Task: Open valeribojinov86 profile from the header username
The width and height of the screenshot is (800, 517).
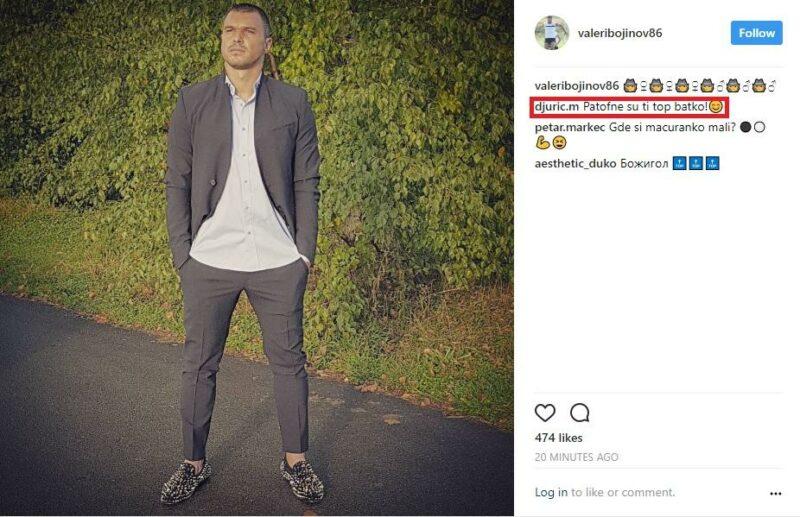Action: (620, 33)
